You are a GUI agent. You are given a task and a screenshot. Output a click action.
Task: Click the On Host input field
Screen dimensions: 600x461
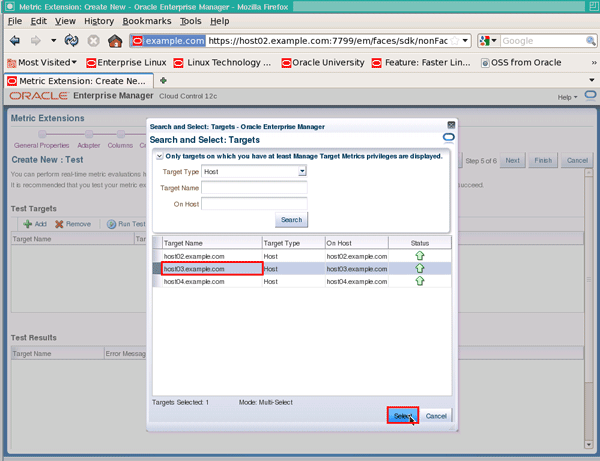254,204
